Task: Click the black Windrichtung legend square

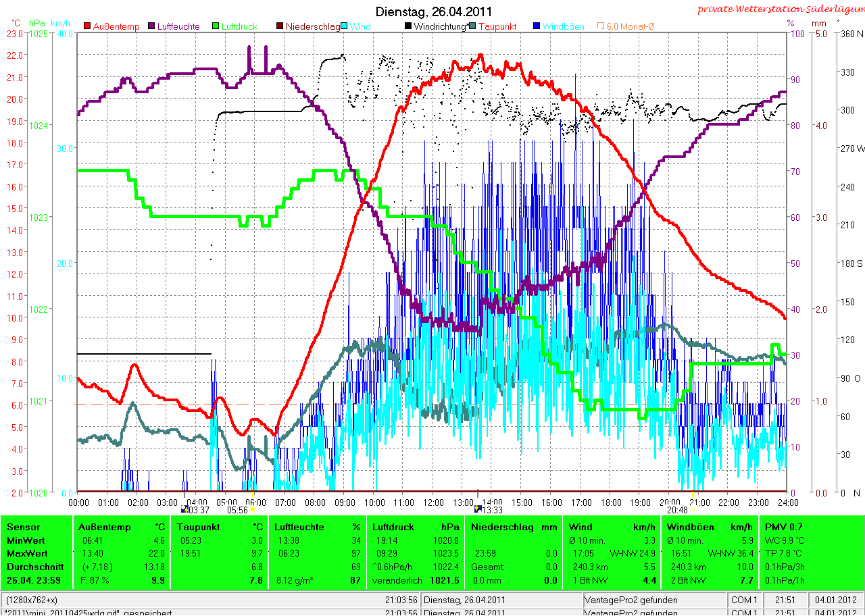Action: (407, 26)
